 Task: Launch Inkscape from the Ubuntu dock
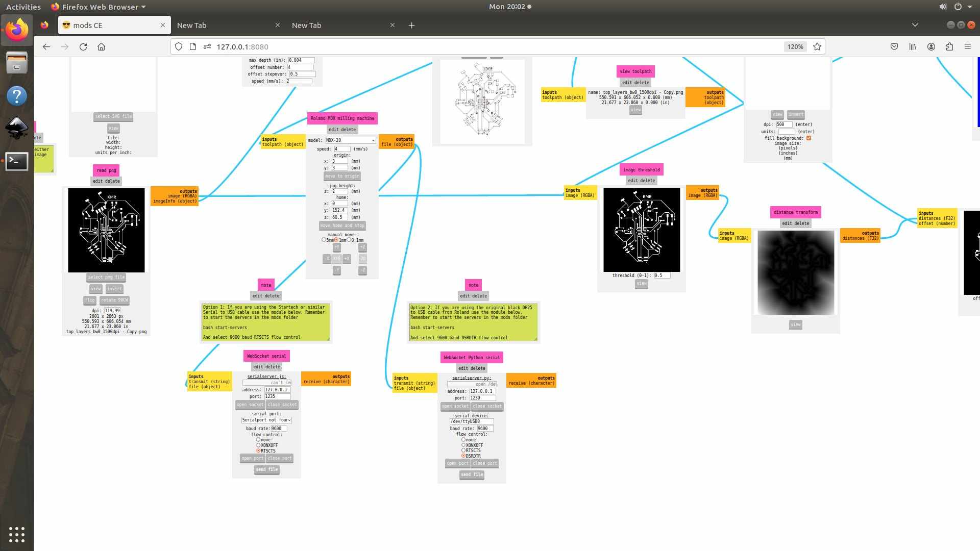(x=16, y=128)
